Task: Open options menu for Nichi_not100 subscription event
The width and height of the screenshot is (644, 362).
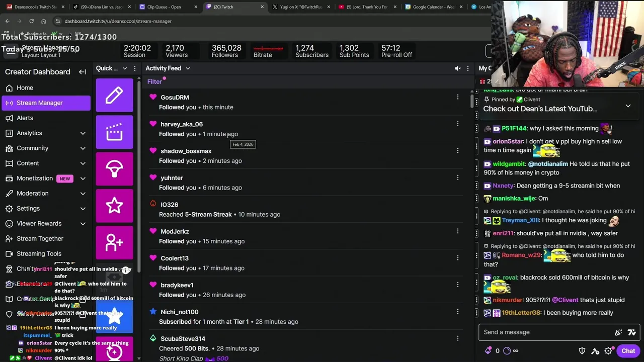Action: pyautogui.click(x=457, y=312)
